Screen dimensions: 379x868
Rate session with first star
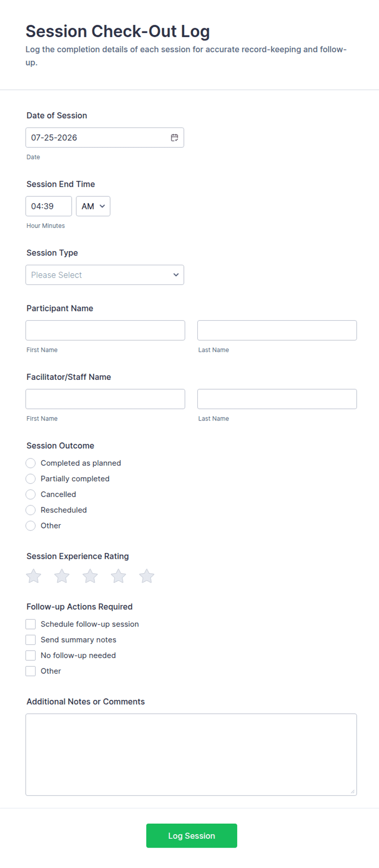point(33,576)
